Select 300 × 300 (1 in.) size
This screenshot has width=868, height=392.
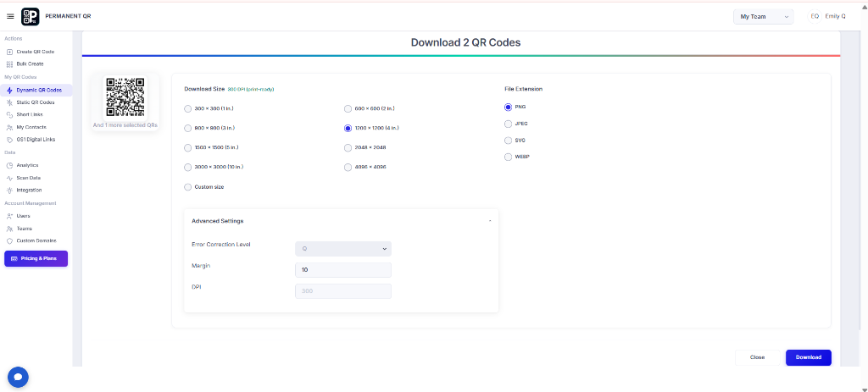coord(187,108)
